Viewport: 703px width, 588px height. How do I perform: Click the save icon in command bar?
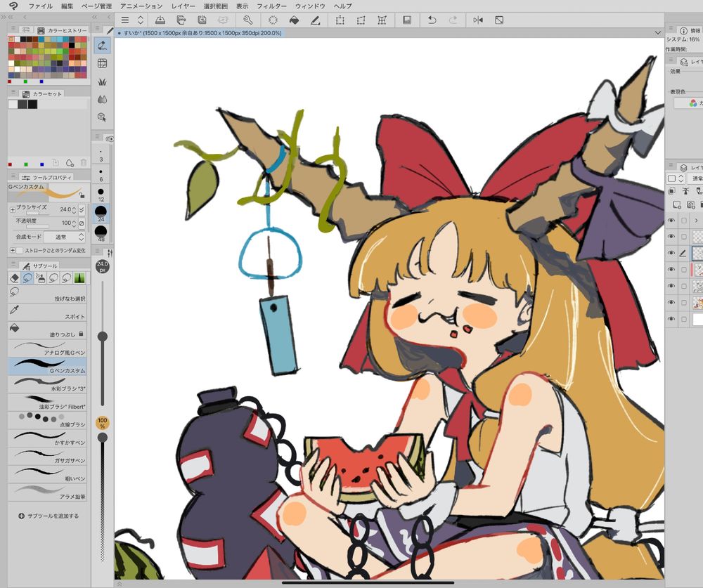click(x=160, y=20)
